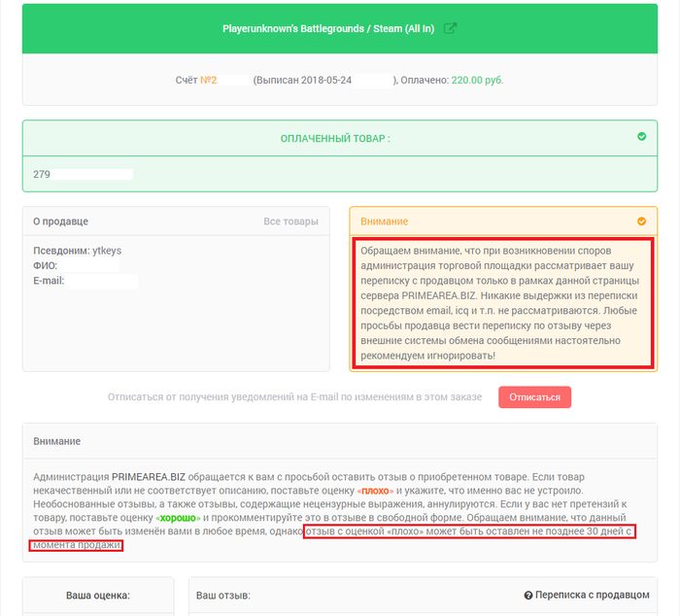Click the Ваш отзыв review heading

tap(223, 595)
